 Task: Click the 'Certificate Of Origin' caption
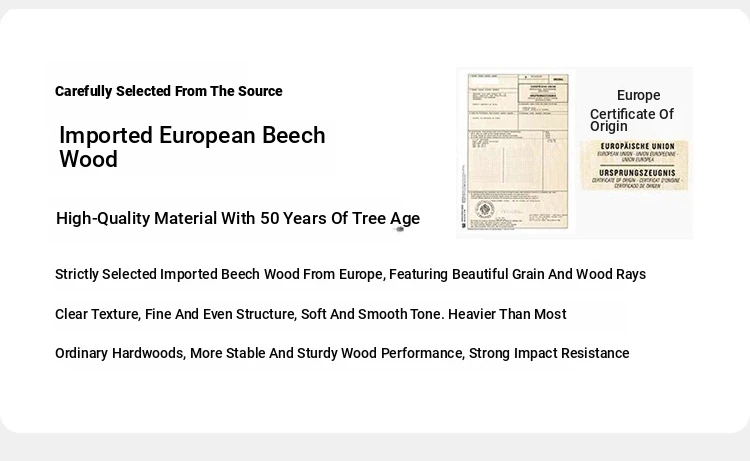631,120
